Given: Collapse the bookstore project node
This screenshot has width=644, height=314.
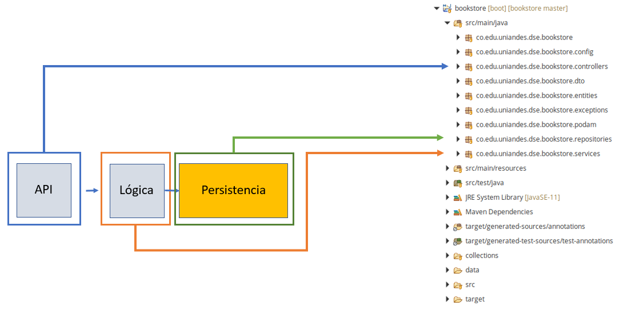Looking at the screenshot, I should click(x=437, y=8).
